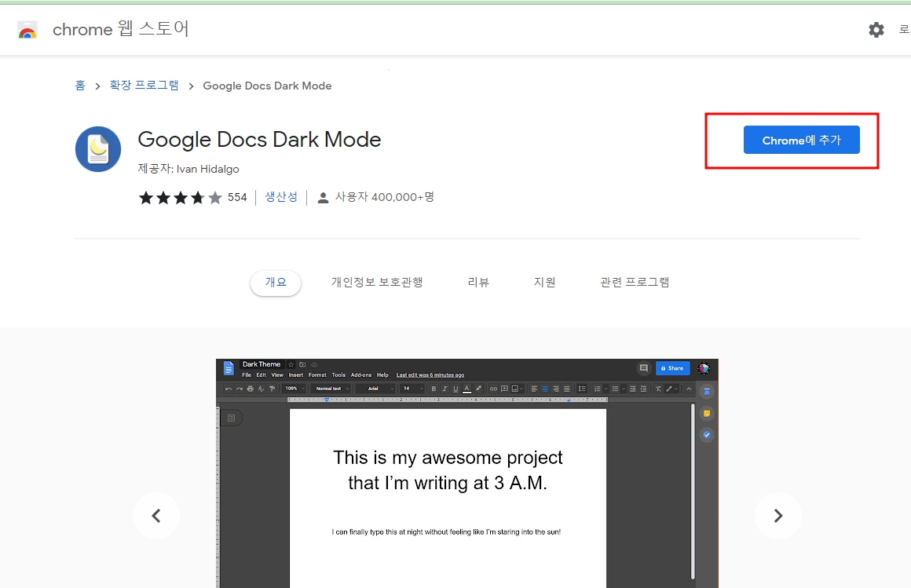Open the 홈 breadcrumb link
This screenshot has height=588, width=911.
pyautogui.click(x=80, y=86)
